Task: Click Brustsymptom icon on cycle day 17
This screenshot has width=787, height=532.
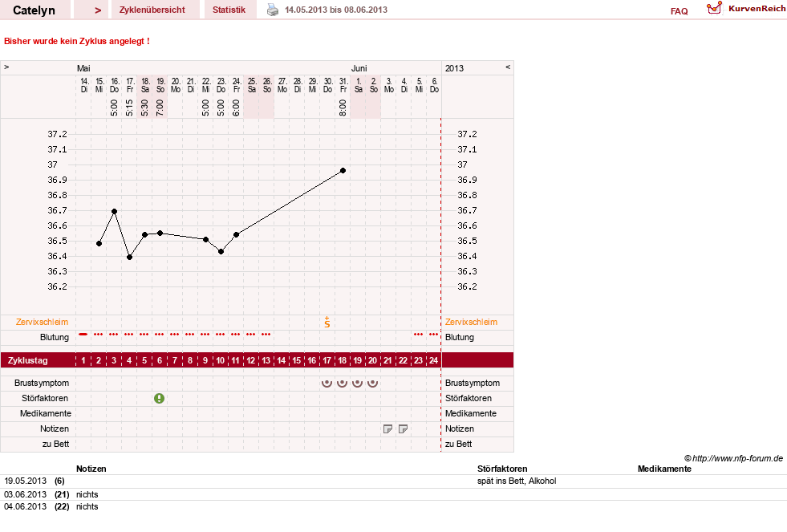Action: tap(327, 383)
